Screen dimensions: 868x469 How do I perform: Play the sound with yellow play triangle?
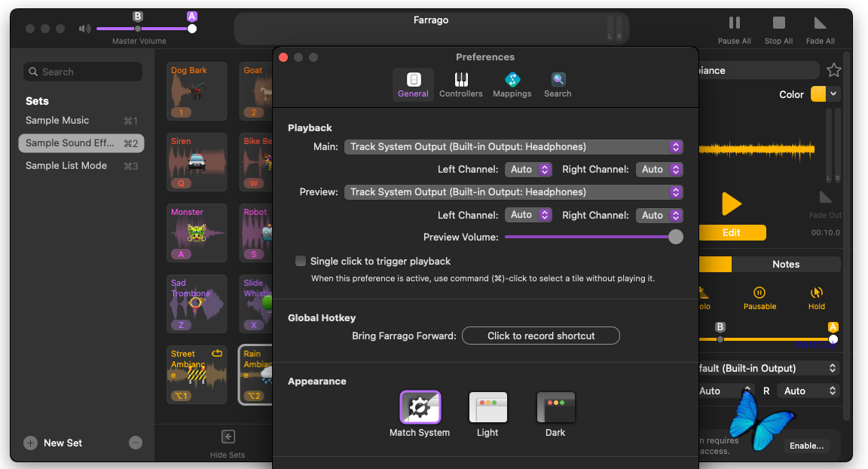click(732, 204)
